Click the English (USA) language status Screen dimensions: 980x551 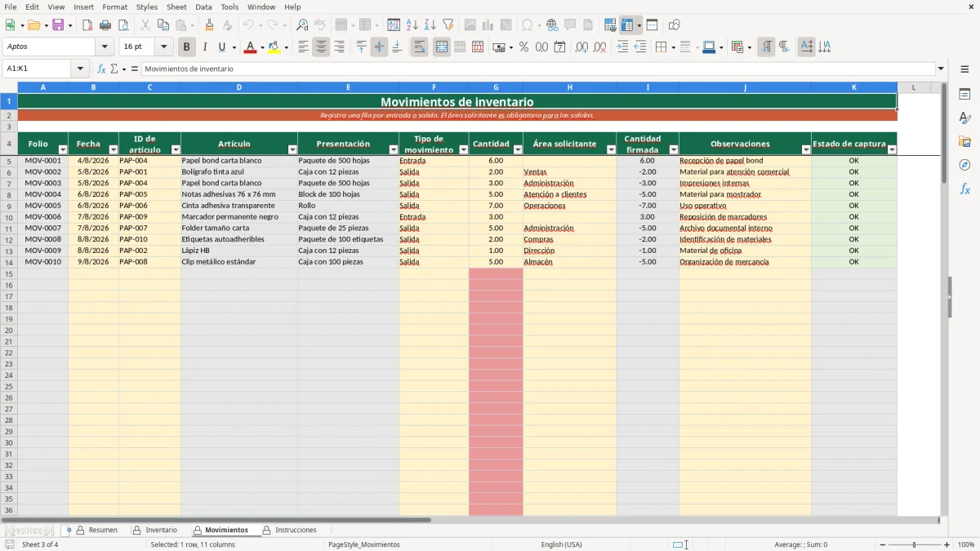pyautogui.click(x=561, y=544)
